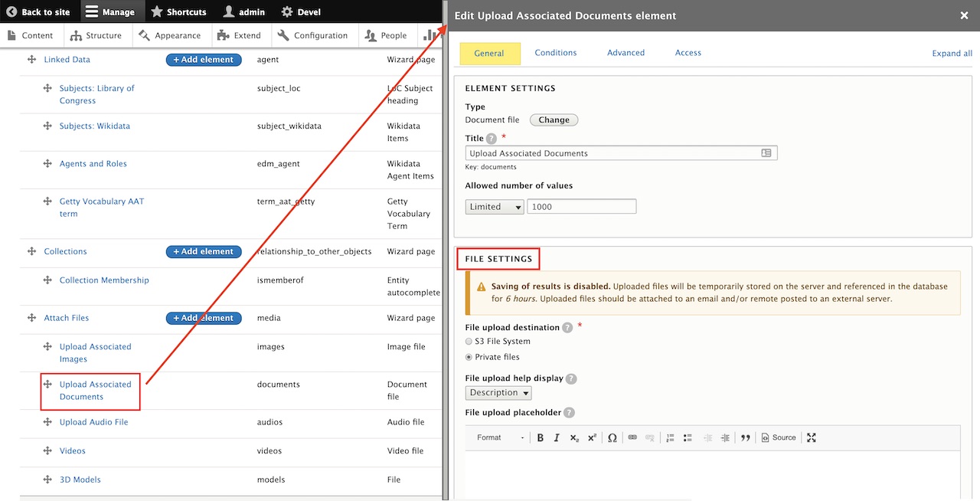Open the Format paragraph dropdown
980x501 pixels.
(x=501, y=437)
